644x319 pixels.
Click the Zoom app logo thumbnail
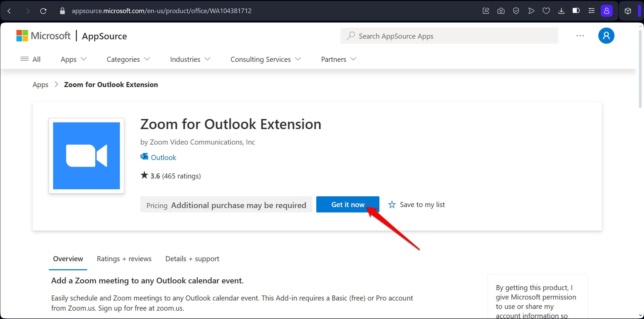click(87, 156)
